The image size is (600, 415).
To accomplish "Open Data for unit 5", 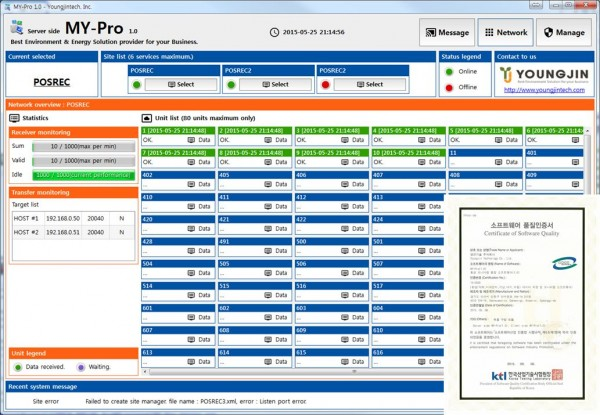I will pyautogui.click(x=506, y=140).
